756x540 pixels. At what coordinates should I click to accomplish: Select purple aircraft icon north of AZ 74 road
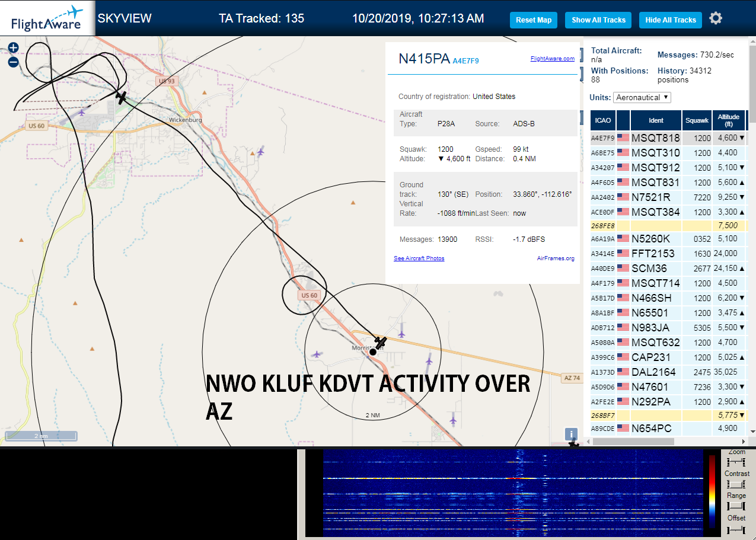[x=401, y=334]
